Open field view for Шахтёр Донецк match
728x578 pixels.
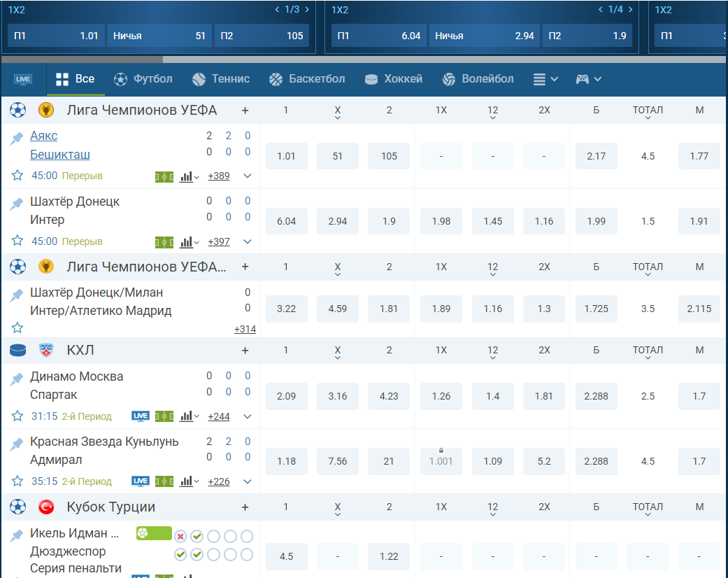[164, 242]
